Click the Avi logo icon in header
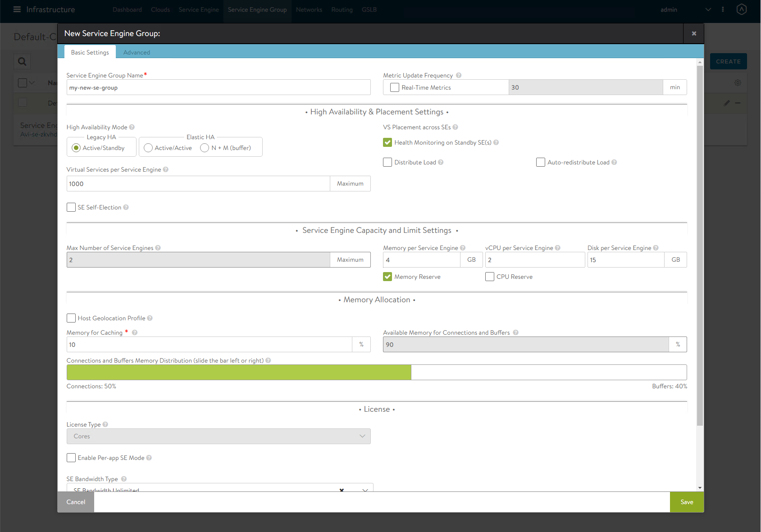761x532 pixels. 742,9
